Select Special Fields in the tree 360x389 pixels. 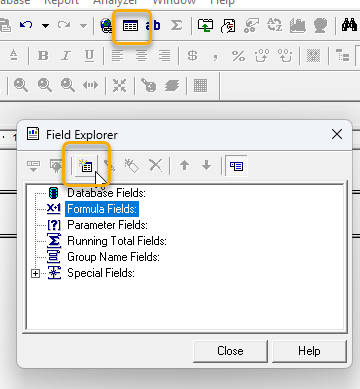101,273
